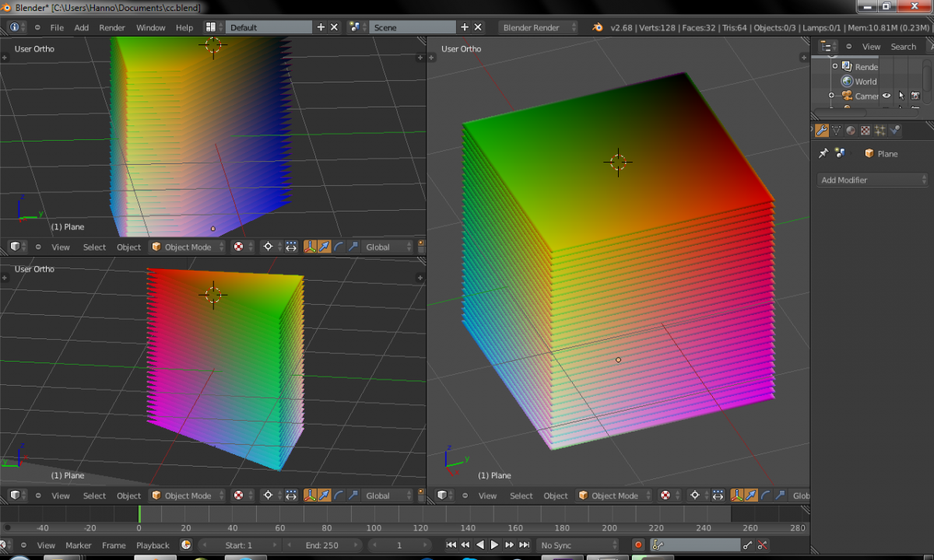This screenshot has width=934, height=560.
Task: Open the Render menu in the top bar
Action: coord(112,27)
